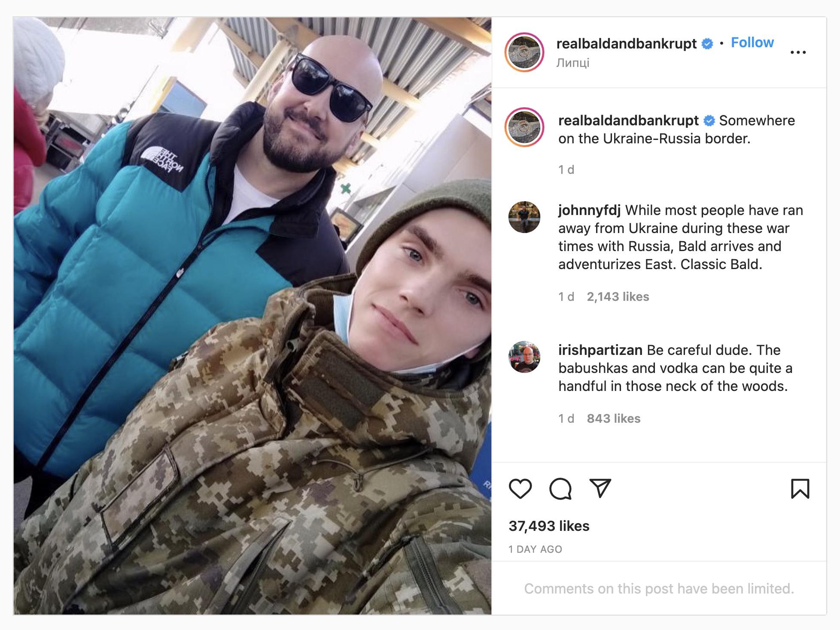Click the selfie post photo

coord(253,316)
